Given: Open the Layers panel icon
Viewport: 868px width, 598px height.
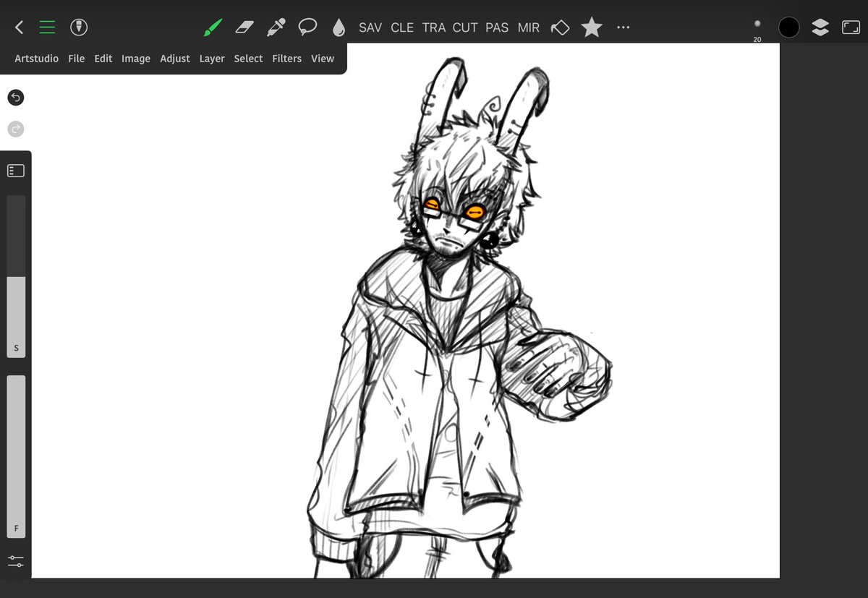Looking at the screenshot, I should pos(820,27).
